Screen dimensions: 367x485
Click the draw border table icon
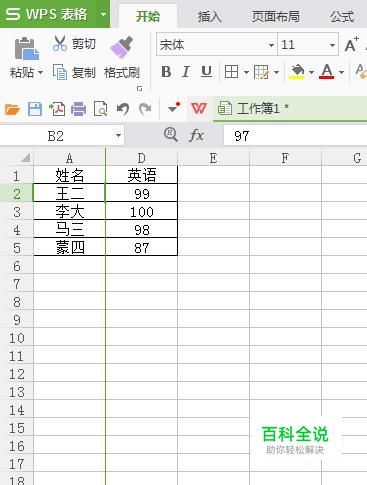pyautogui.click(x=261, y=72)
